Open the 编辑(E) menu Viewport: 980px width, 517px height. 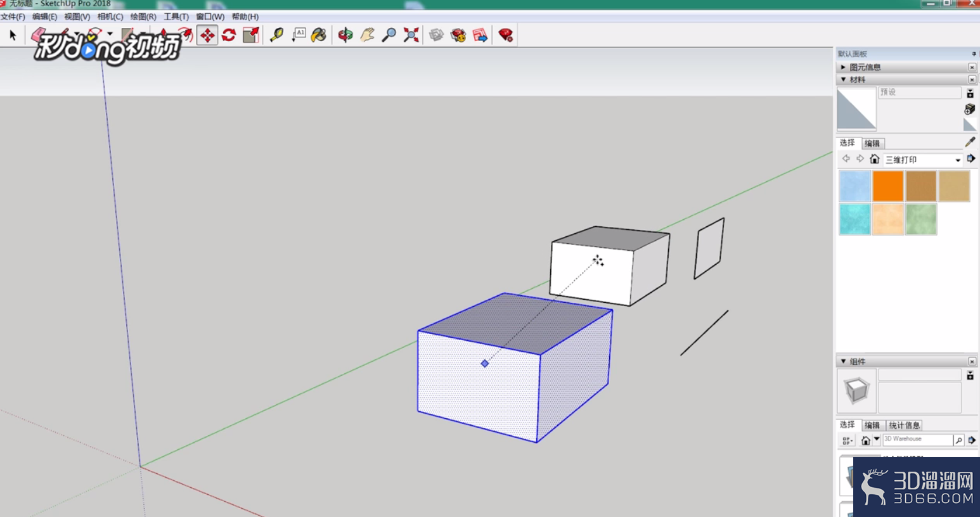(44, 16)
